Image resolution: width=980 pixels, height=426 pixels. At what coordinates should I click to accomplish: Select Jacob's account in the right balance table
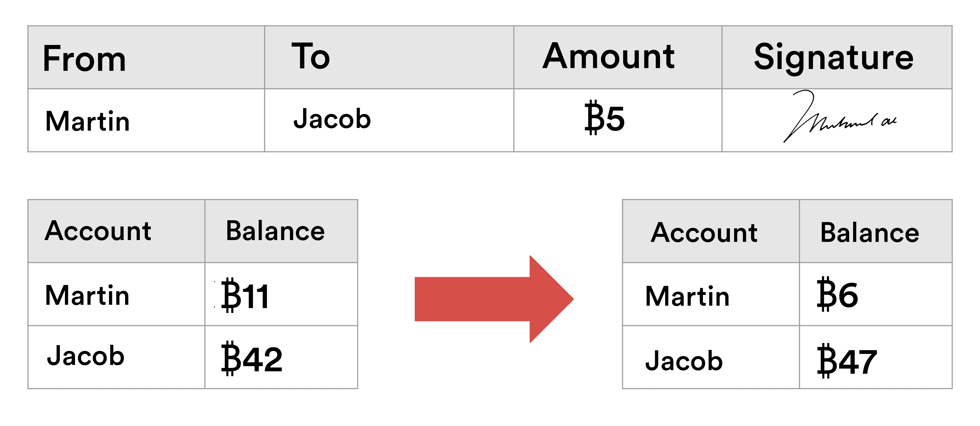[684, 361]
